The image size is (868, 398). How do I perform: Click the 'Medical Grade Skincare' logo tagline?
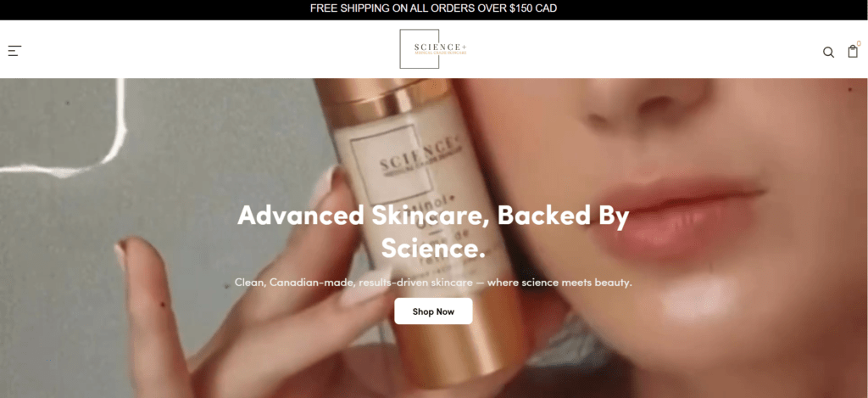coord(441,53)
